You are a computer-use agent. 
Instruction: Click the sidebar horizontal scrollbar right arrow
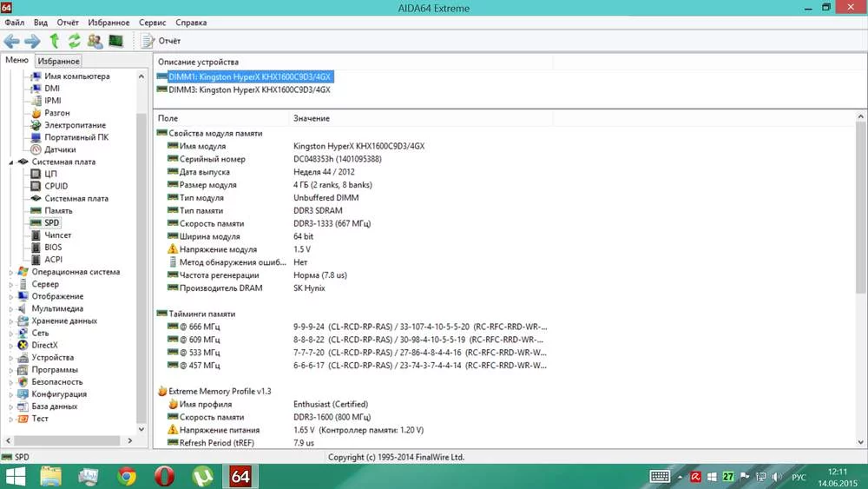[x=130, y=441]
